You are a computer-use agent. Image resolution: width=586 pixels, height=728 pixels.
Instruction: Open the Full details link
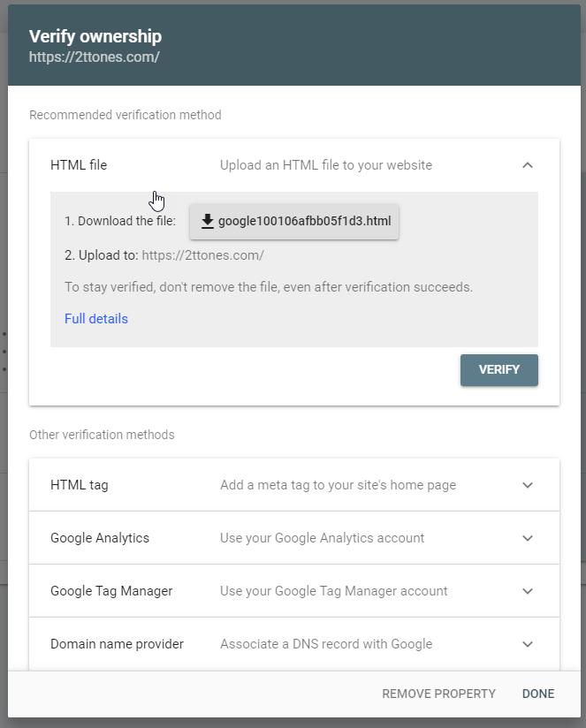pos(95,318)
